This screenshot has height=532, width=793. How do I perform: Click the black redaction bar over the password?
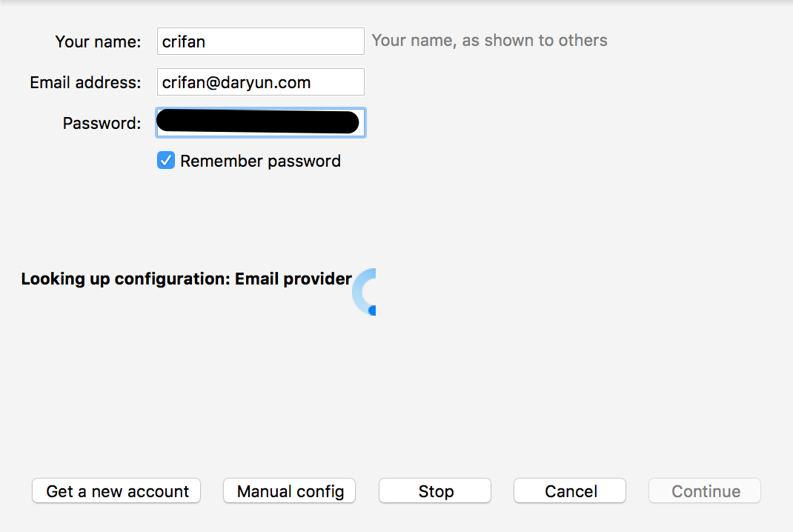[258, 122]
